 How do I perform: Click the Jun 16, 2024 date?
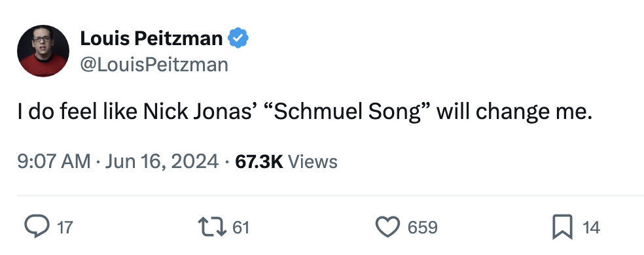[162, 161]
